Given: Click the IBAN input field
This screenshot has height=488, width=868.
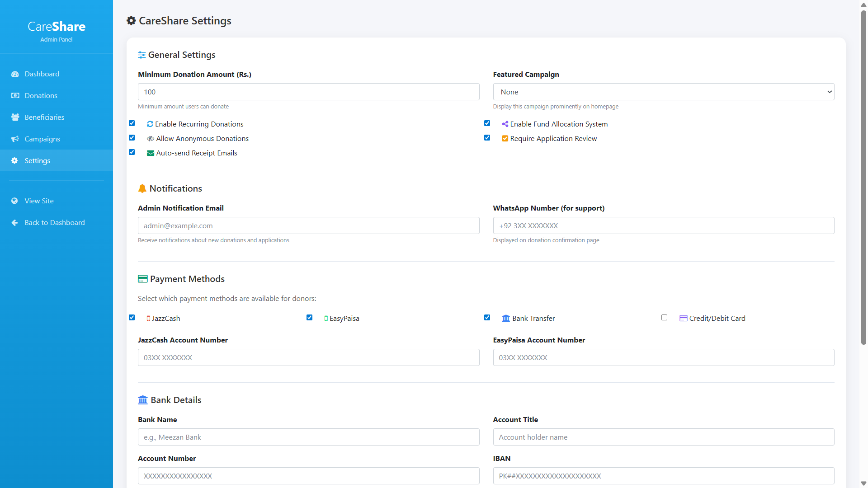Looking at the screenshot, I should click(664, 476).
